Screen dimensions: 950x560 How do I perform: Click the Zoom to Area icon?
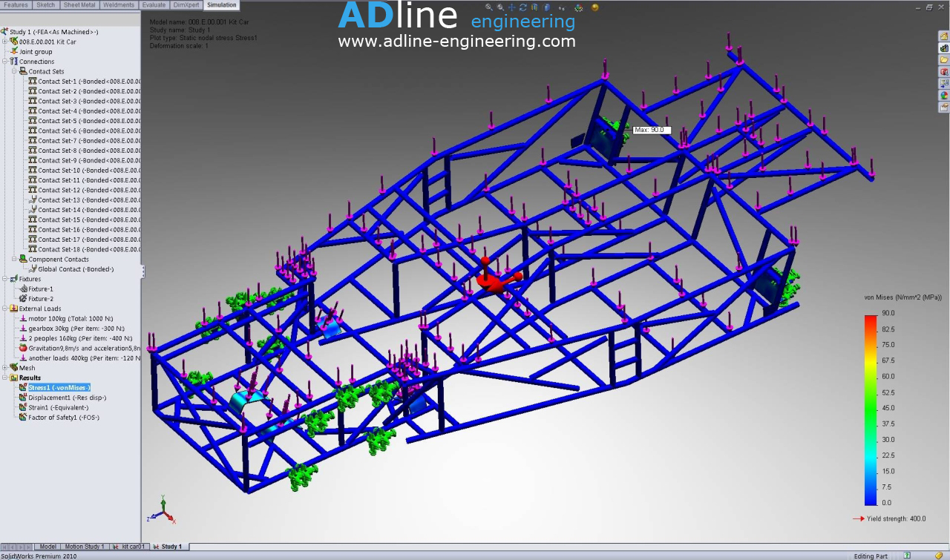[x=500, y=7]
